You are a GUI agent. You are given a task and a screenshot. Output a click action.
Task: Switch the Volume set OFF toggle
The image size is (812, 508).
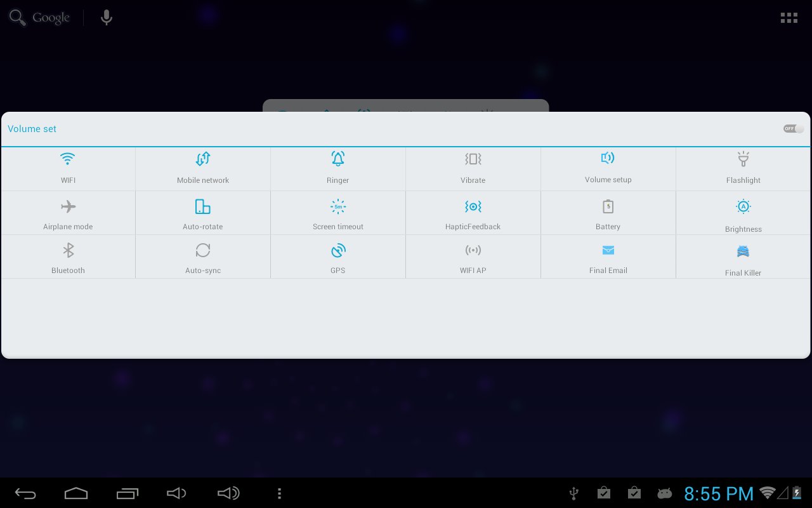tap(794, 129)
